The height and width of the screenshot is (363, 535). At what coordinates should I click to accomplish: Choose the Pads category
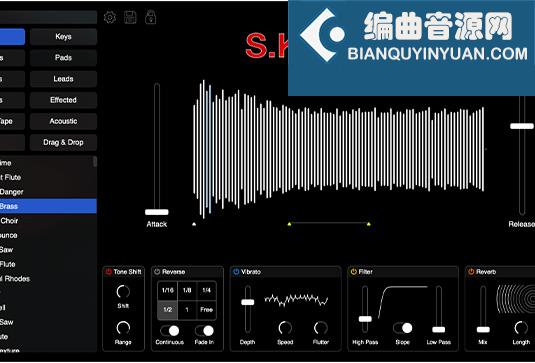pyautogui.click(x=63, y=58)
